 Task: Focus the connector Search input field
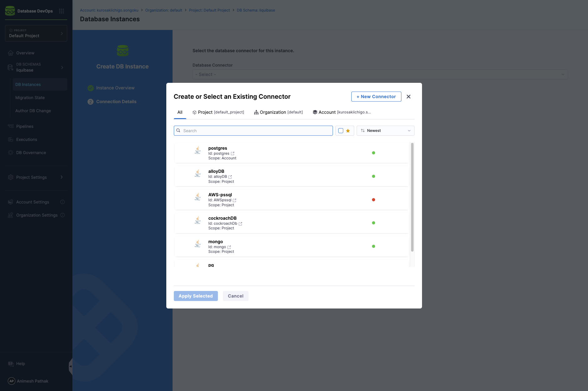click(253, 131)
